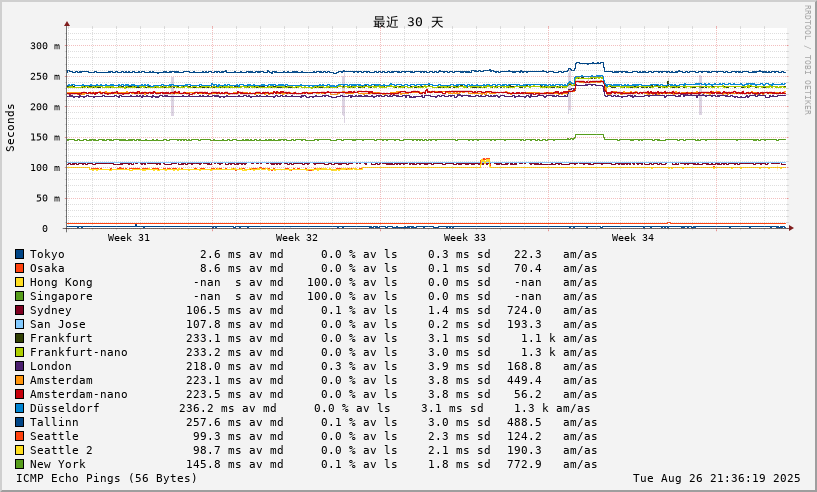817x492 pixels.
Task: Click the New York legend color swatch
Action: coord(19,464)
